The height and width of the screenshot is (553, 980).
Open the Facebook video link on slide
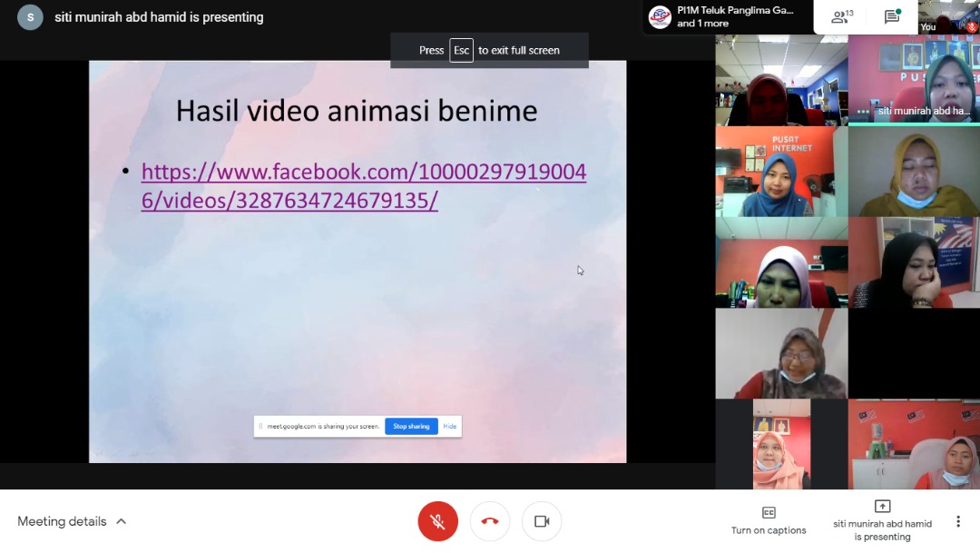click(x=363, y=185)
